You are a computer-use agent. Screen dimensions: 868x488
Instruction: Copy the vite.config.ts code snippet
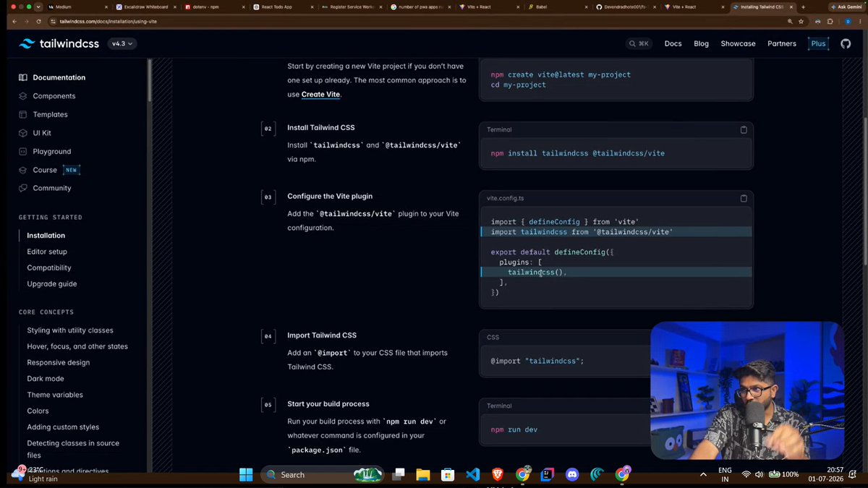744,198
